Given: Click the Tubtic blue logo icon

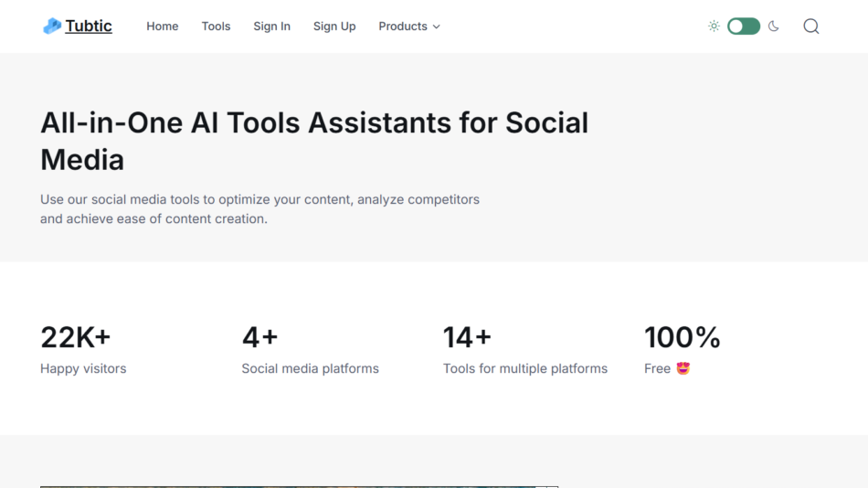Looking at the screenshot, I should click(52, 27).
